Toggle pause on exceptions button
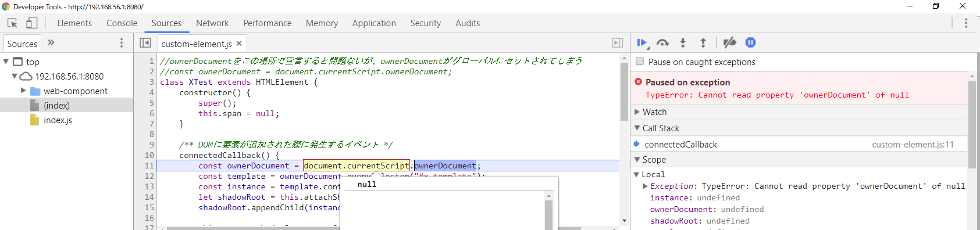This screenshot has width=980, height=230. click(750, 42)
